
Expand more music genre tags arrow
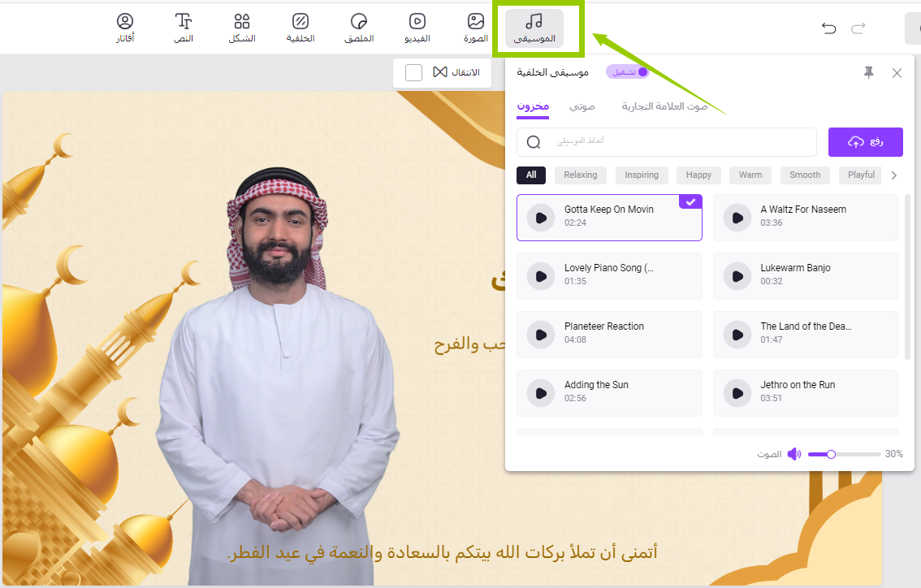tap(894, 175)
